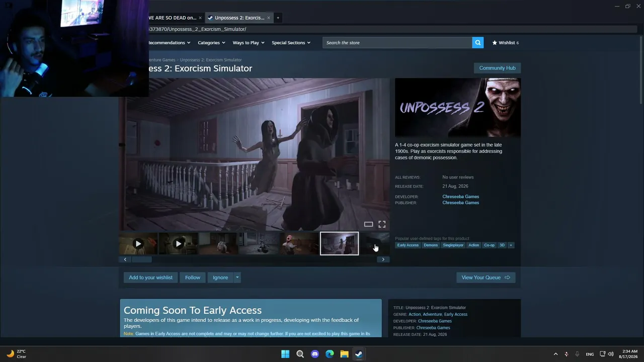Click the Ignore button
644x362 pixels.
[220, 278]
